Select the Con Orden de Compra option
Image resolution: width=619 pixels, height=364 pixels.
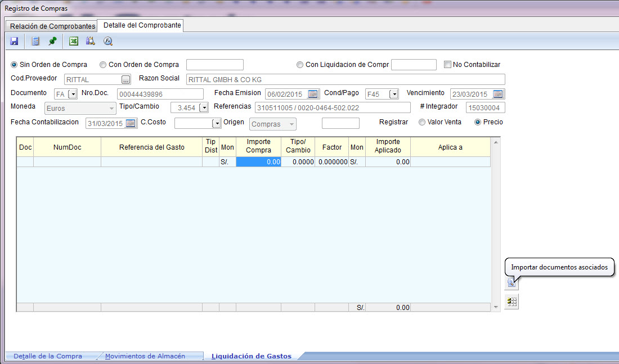pos(103,65)
